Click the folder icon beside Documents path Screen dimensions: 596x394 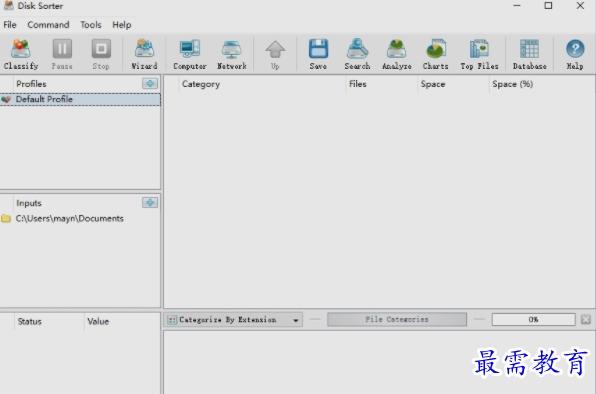[6, 218]
